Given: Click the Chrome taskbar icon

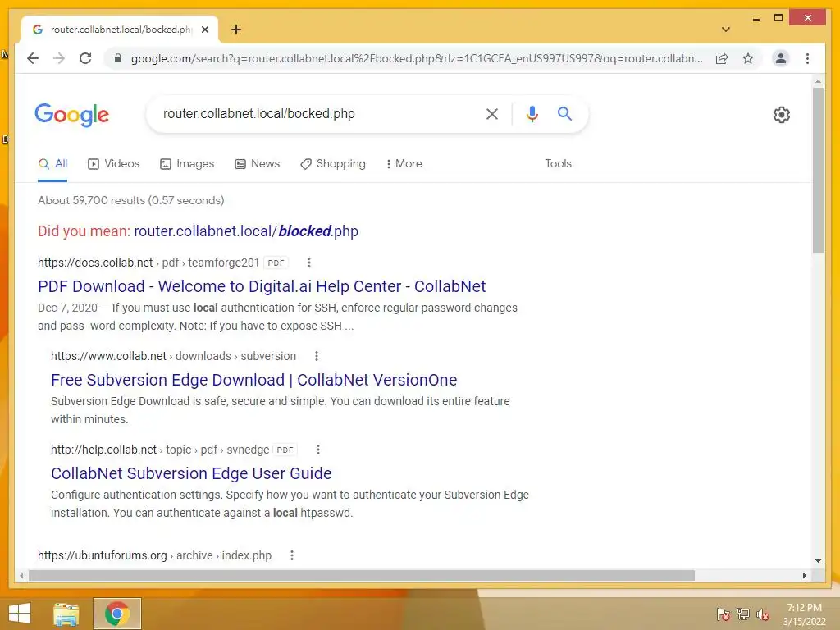Looking at the screenshot, I should (x=117, y=614).
